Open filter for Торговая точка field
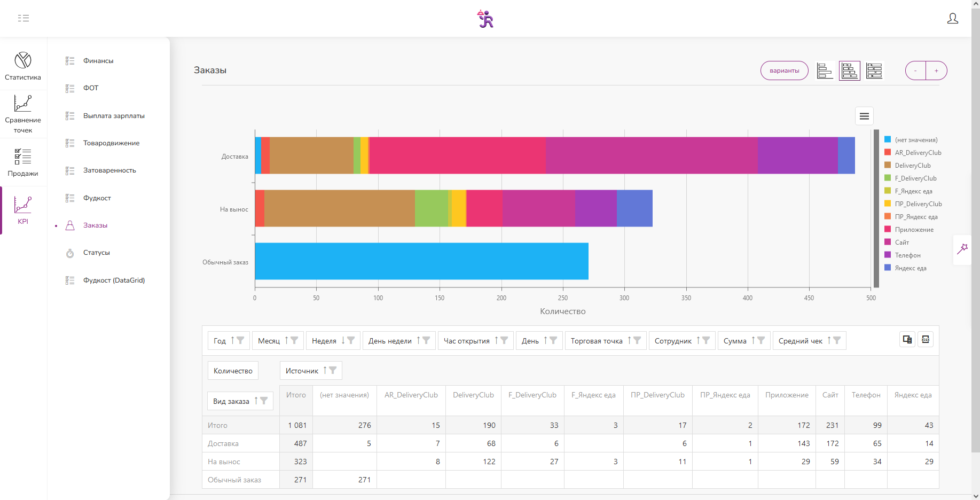 coord(638,340)
